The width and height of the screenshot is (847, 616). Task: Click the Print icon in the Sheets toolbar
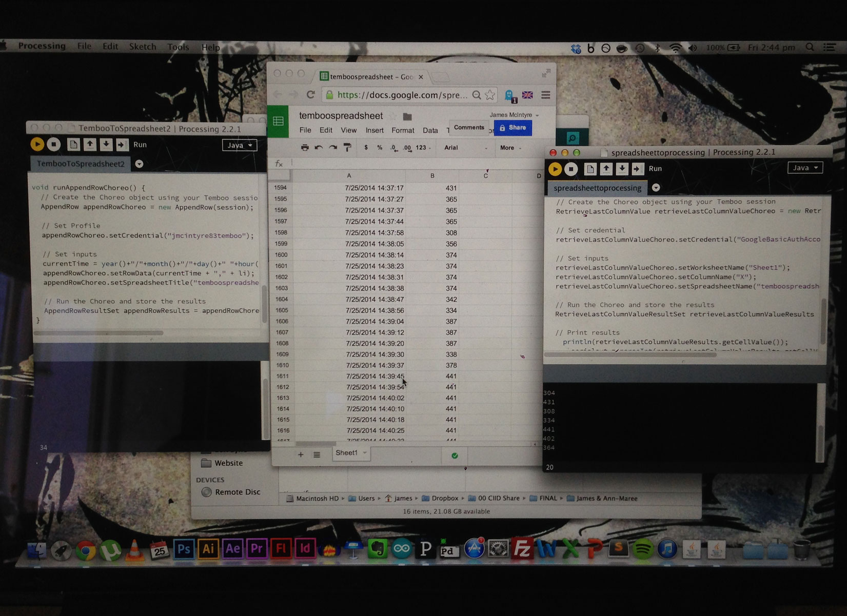point(305,148)
